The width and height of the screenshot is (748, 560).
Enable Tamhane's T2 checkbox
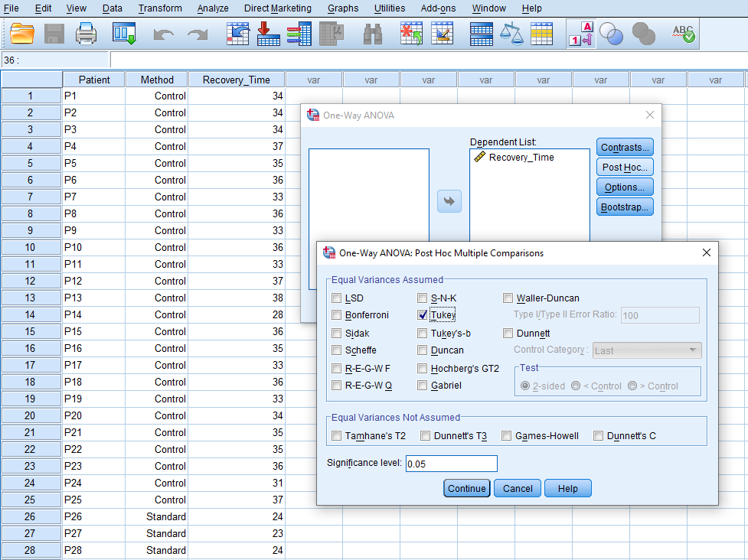click(336, 435)
